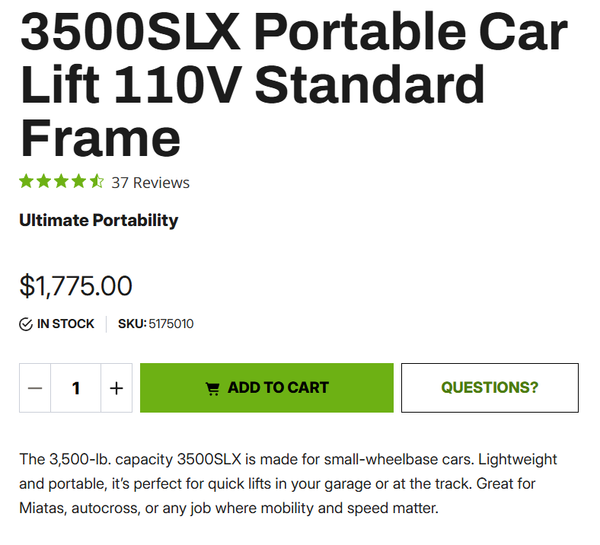The image size is (600, 545).
Task: Click the IN STOCK status label
Action: [66, 324]
